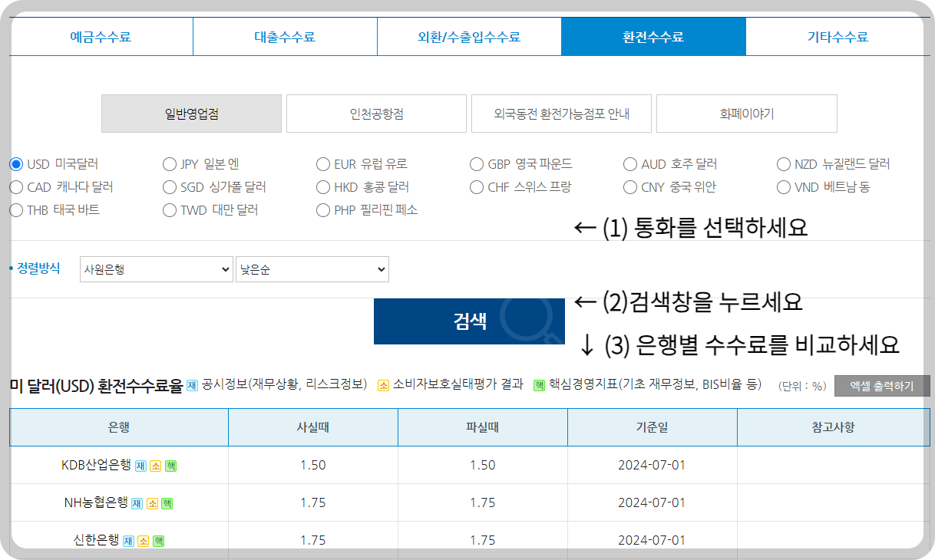
Task: Click the 핵 badge next to 신한은행
Action: click(159, 540)
